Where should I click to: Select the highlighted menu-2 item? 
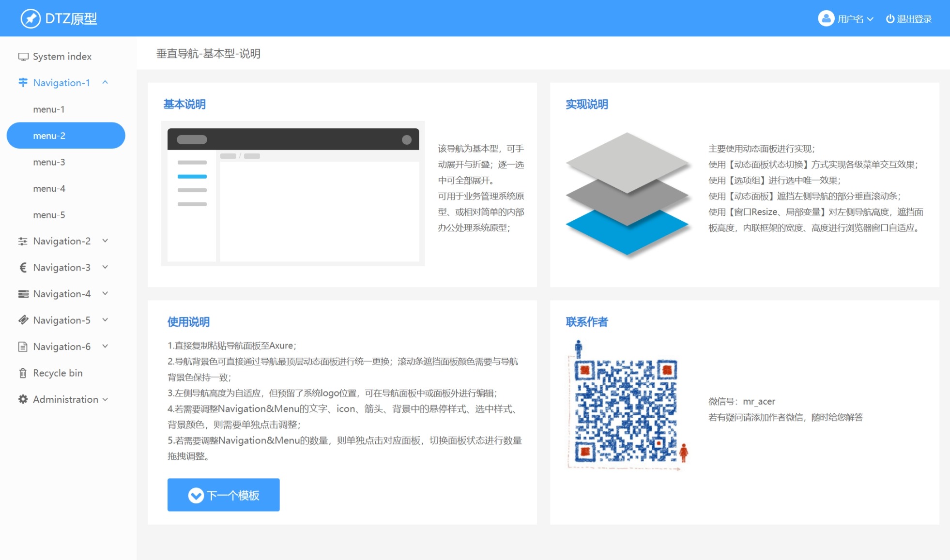coord(66,136)
